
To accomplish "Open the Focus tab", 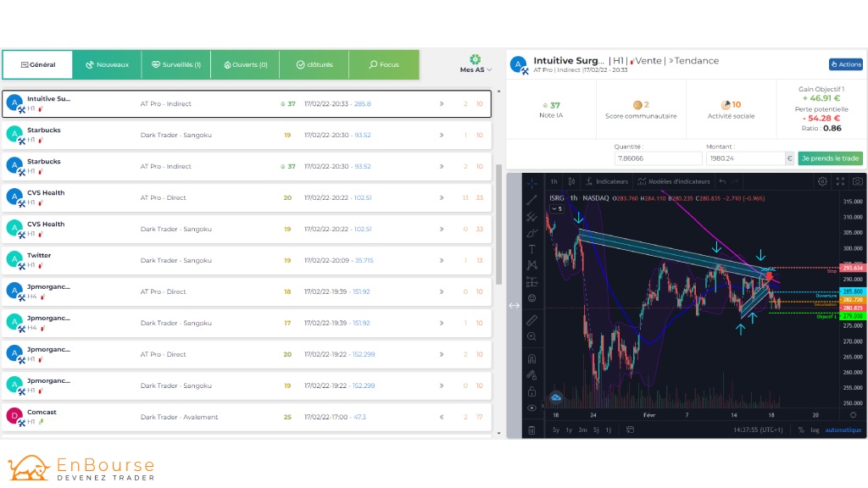I will click(x=384, y=64).
